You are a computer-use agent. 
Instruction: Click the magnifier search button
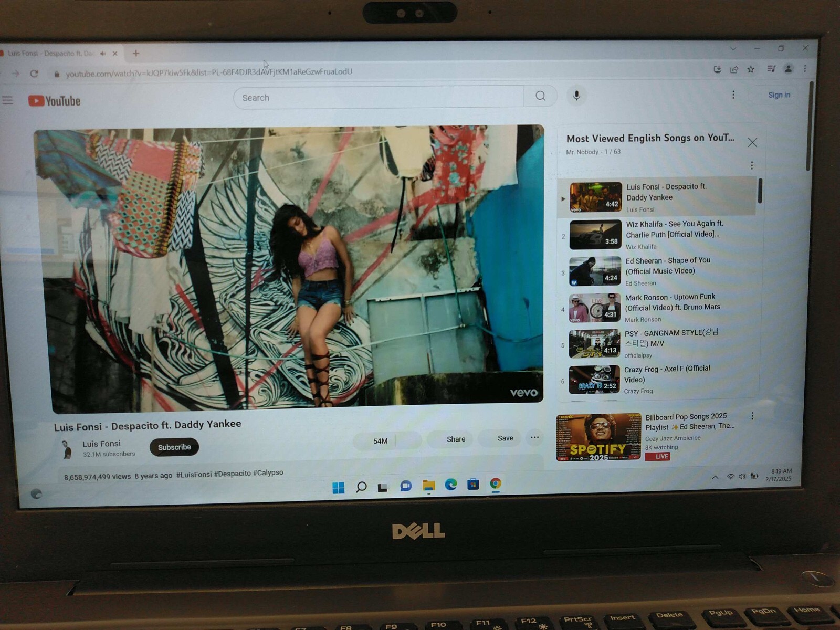[540, 96]
